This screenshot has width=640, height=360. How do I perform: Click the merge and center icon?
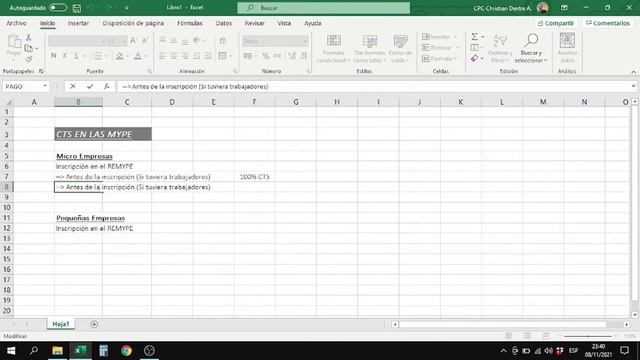(x=222, y=56)
